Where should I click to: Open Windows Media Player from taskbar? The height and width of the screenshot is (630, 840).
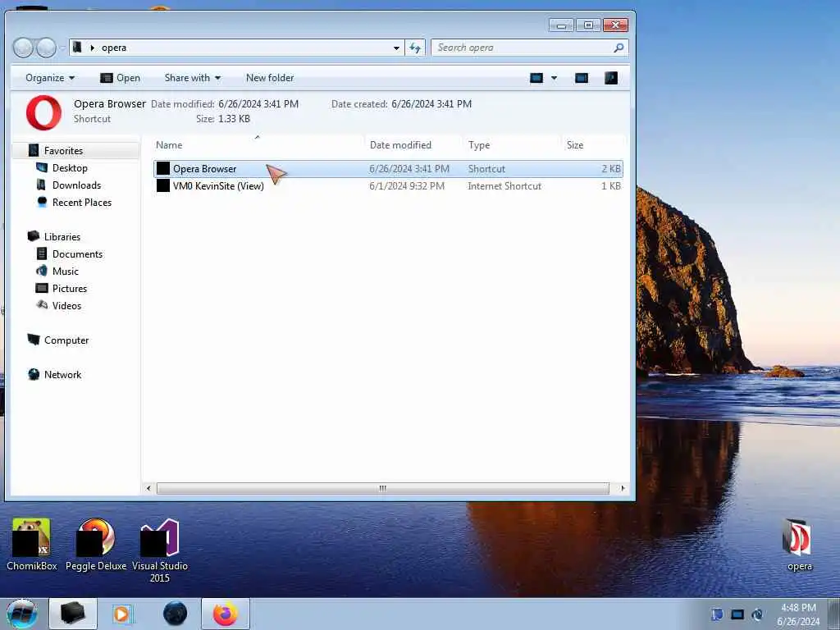coord(123,614)
